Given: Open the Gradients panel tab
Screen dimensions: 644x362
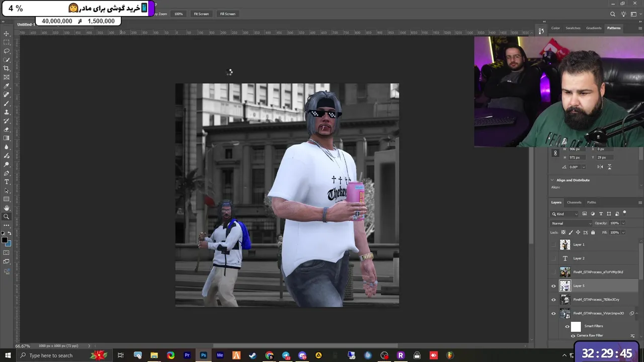Looking at the screenshot, I should point(594,28).
